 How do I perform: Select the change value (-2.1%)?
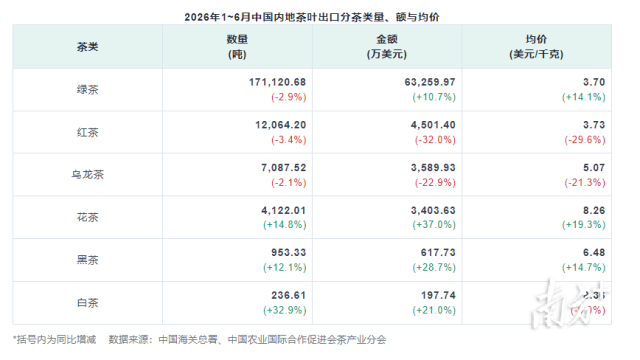click(289, 183)
